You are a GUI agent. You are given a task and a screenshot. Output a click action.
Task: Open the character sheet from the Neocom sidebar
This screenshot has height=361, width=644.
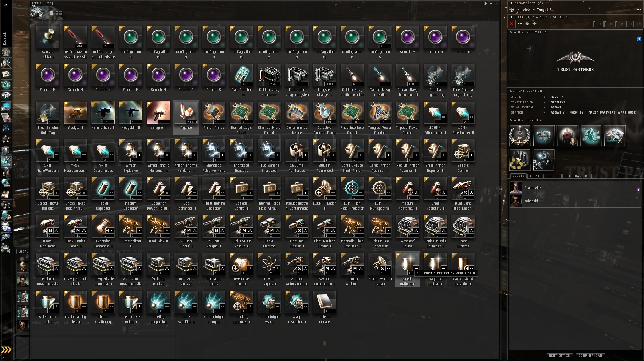coord(6,52)
